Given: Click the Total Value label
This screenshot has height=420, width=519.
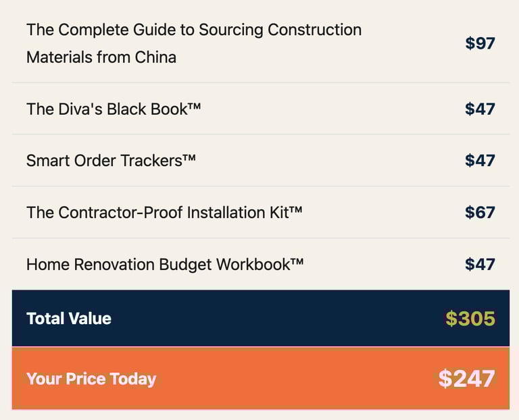Looking at the screenshot, I should click(x=69, y=319).
